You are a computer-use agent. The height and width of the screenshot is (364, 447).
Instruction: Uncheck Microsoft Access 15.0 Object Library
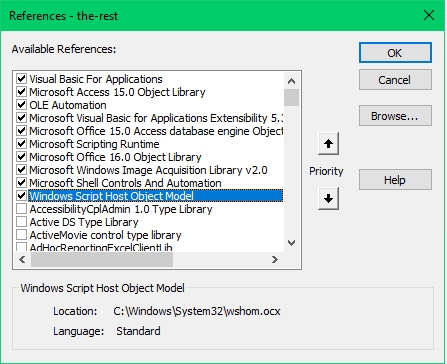pyautogui.click(x=22, y=92)
